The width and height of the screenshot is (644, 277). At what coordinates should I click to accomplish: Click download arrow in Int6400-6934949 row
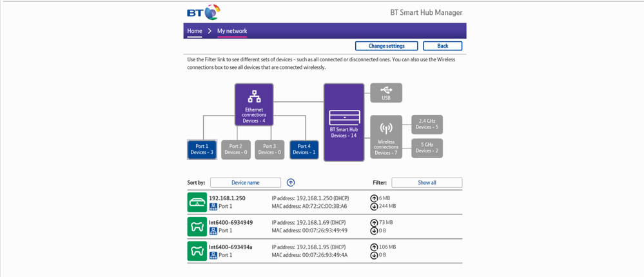pyautogui.click(x=374, y=231)
